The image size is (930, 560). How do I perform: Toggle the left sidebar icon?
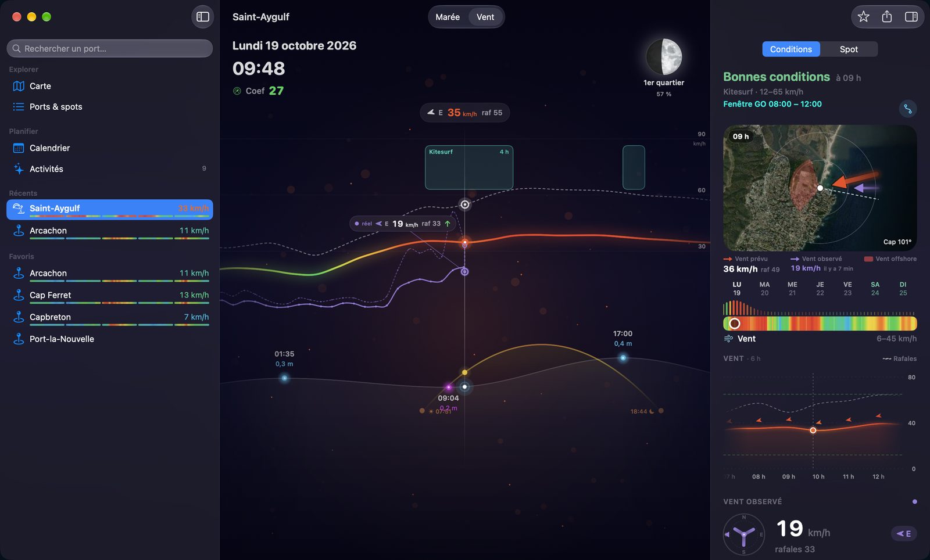(203, 17)
